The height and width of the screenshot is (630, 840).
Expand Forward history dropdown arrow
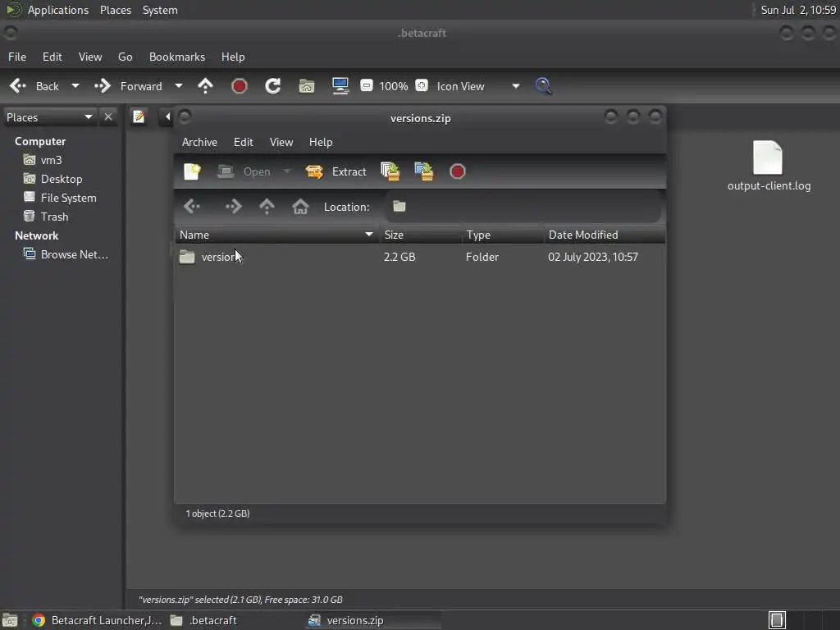coord(178,86)
